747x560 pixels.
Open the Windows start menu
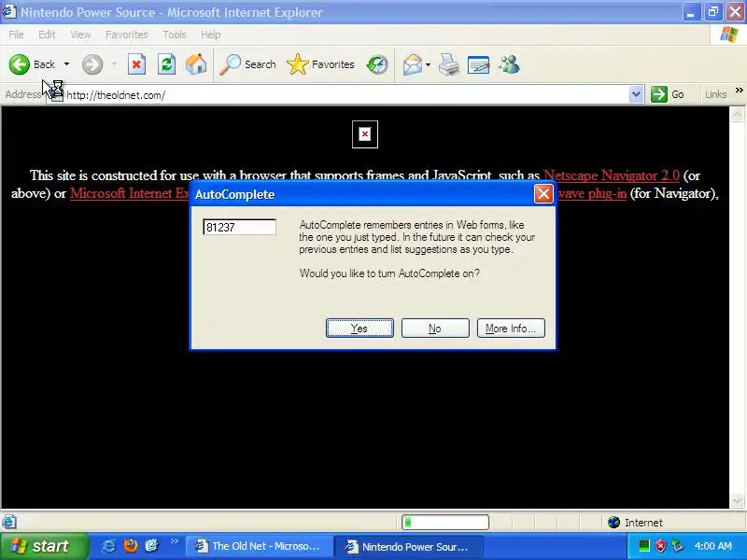click(x=44, y=546)
